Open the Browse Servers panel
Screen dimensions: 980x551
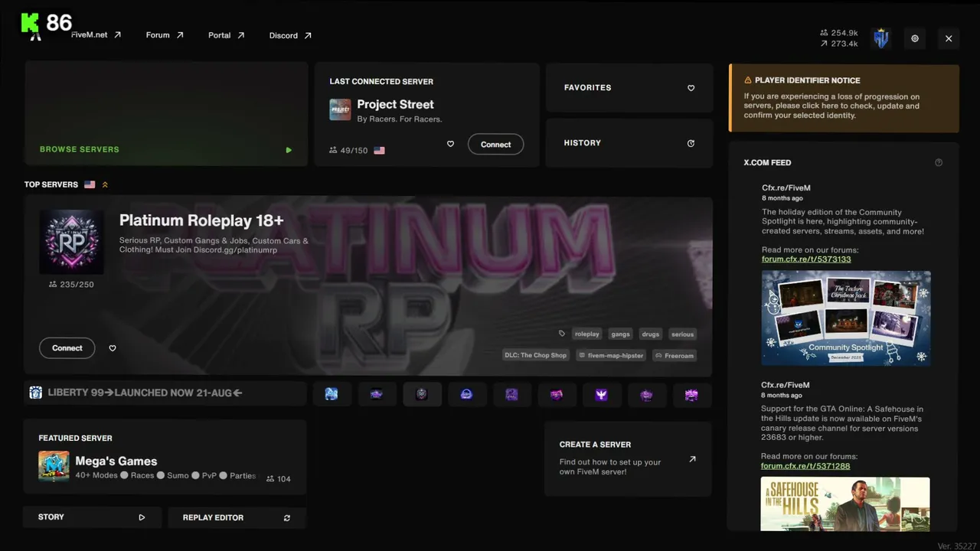[166, 114]
